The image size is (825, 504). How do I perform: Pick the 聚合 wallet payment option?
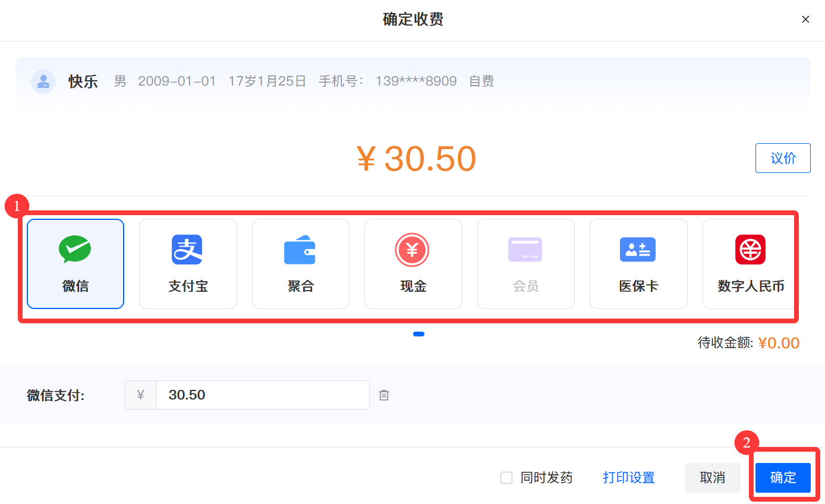[300, 264]
